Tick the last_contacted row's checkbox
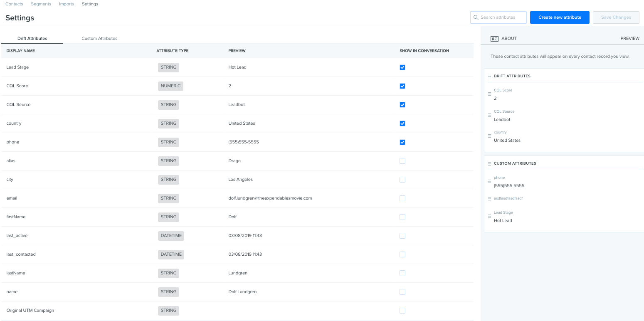Viewport: 644px width, 321px height. tap(402, 254)
